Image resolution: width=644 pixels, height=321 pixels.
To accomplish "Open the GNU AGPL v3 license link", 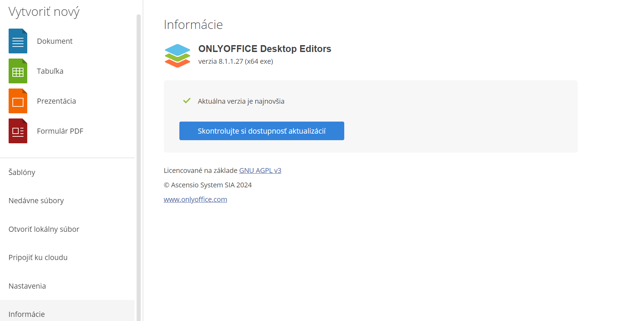I will pos(260,170).
